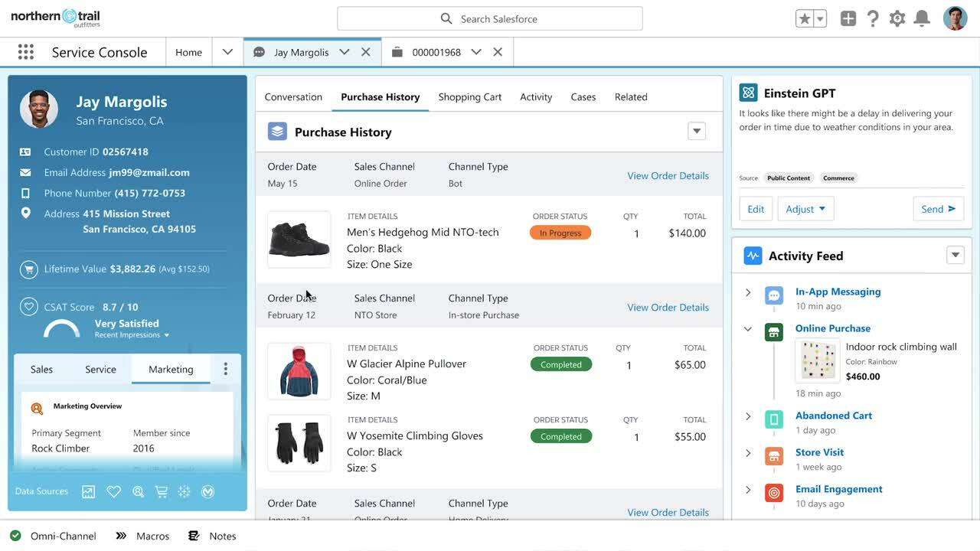980x551 pixels.
Task: Click the MuleSoft data source icon
Action: (207, 492)
